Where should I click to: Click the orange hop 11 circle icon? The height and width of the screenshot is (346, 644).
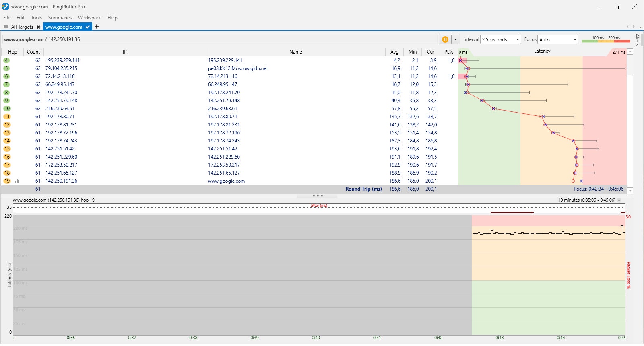(x=7, y=117)
